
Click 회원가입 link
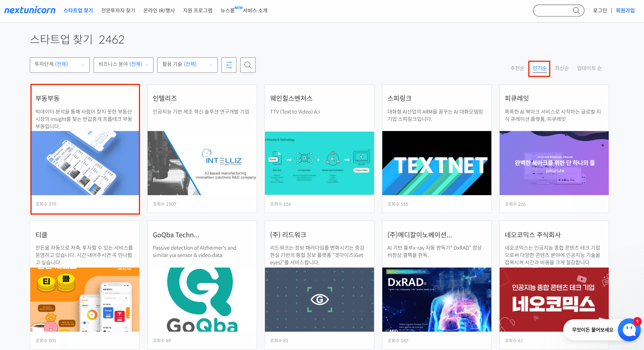pyautogui.click(x=625, y=11)
